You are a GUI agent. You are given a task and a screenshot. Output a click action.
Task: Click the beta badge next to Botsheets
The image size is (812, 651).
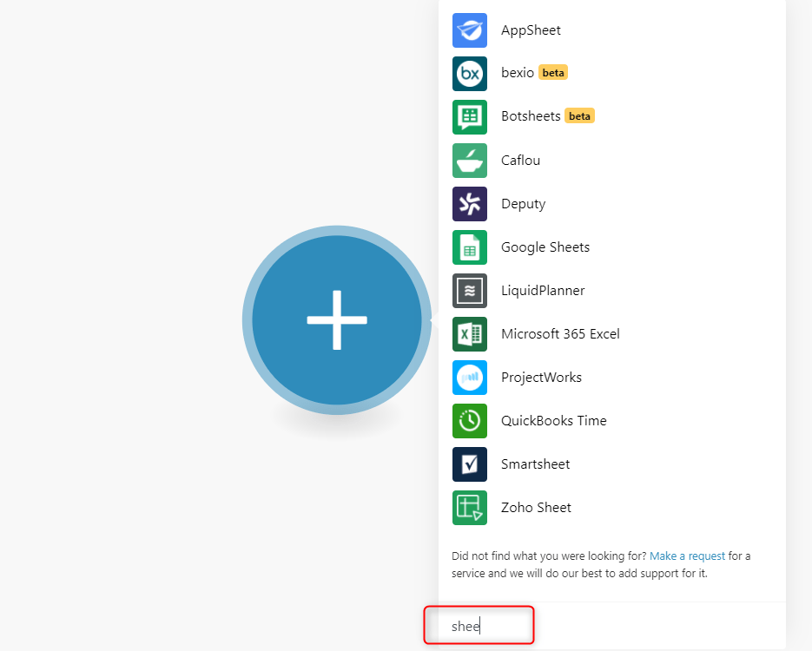(579, 116)
